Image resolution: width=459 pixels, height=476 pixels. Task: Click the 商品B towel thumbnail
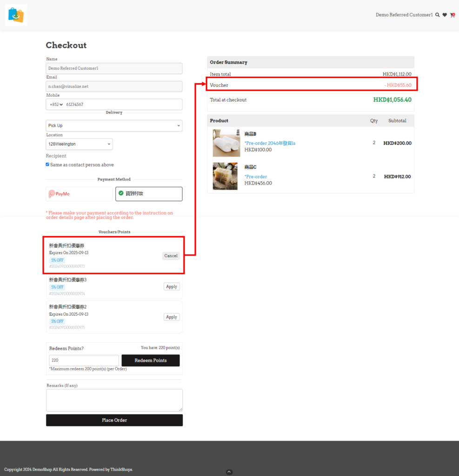pos(226,143)
